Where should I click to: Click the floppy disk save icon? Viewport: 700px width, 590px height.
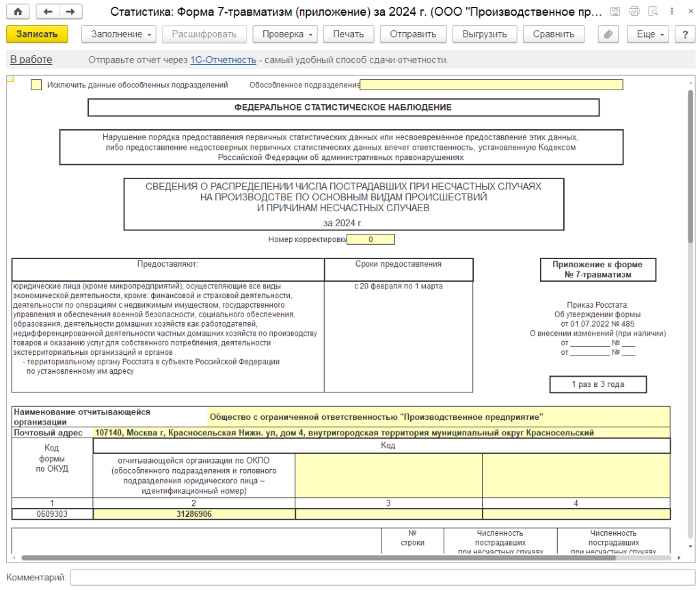click(x=615, y=12)
